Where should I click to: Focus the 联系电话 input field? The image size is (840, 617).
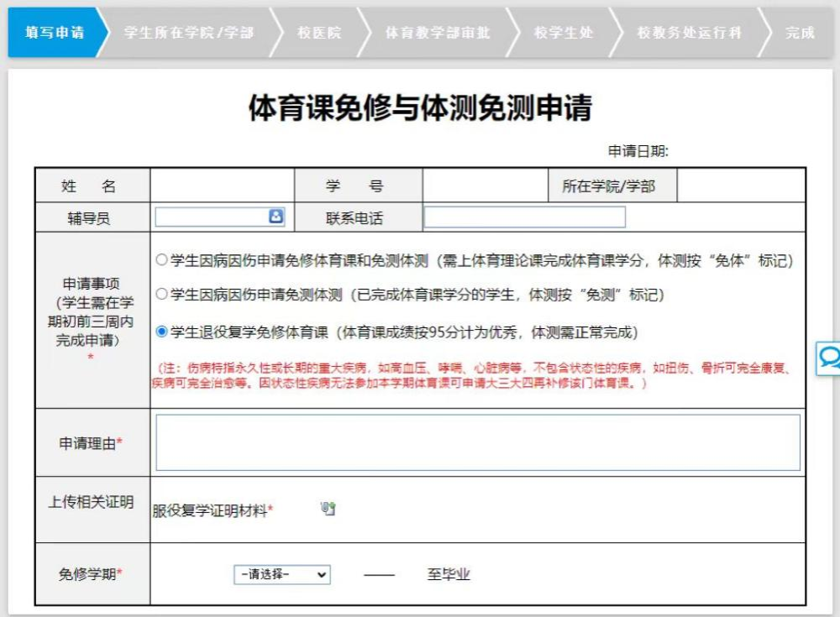pyautogui.click(x=525, y=217)
